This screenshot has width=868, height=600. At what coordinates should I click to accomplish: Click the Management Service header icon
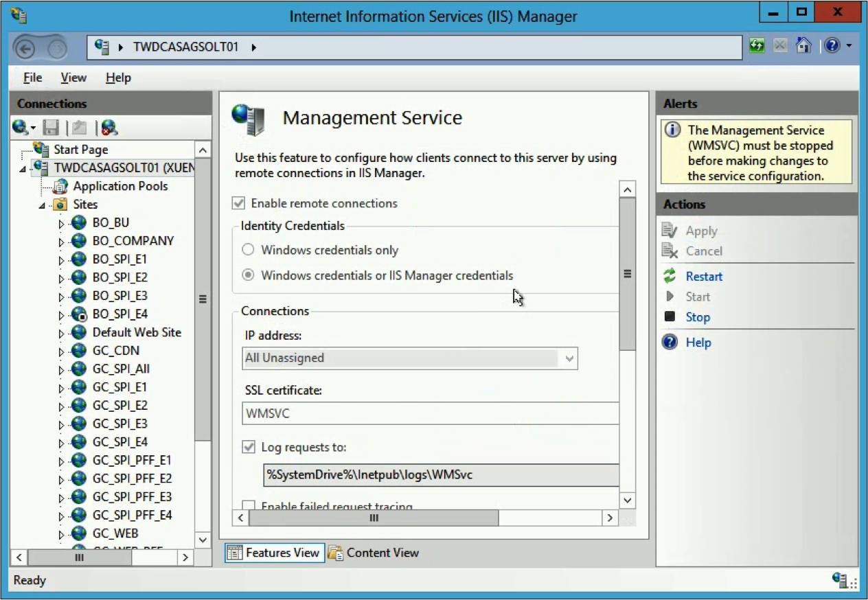[x=248, y=119]
